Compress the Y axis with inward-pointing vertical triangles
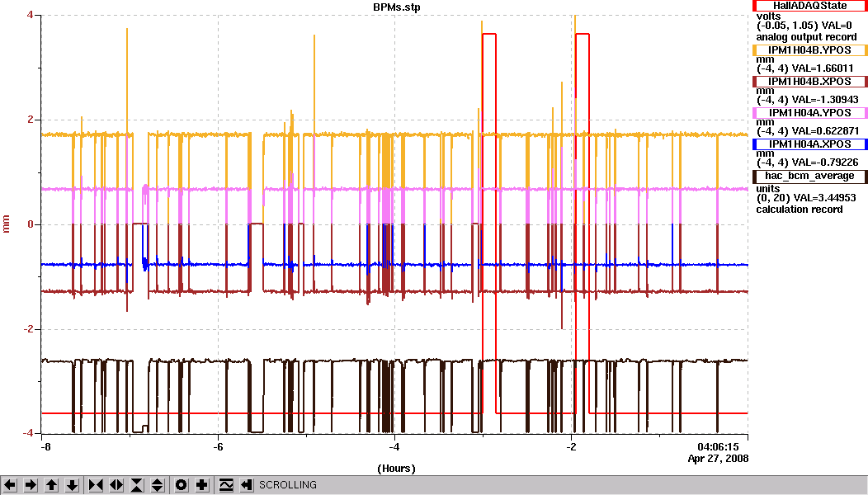This screenshot has width=868, height=495. point(137,485)
